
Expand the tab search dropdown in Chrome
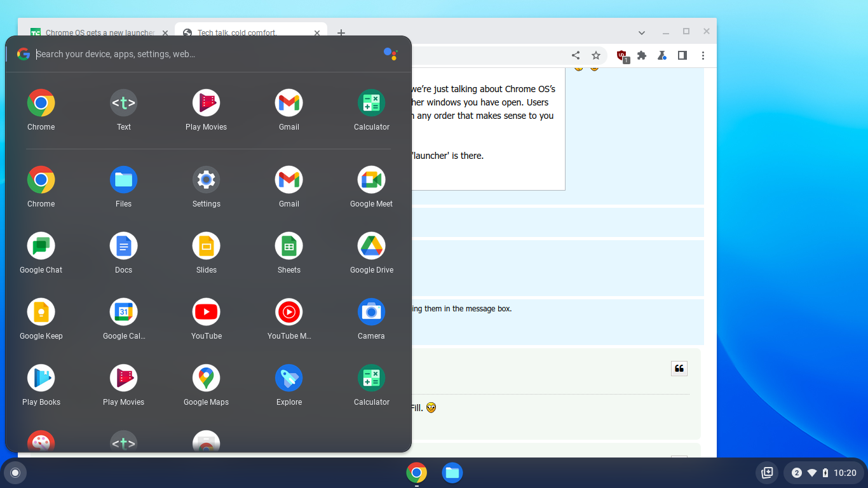(642, 32)
